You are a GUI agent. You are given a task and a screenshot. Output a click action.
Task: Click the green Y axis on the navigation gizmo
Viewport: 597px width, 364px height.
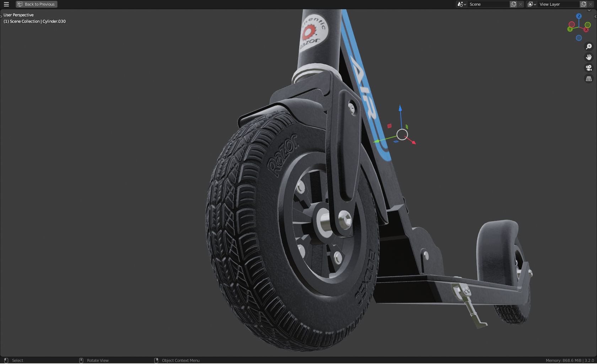click(570, 29)
